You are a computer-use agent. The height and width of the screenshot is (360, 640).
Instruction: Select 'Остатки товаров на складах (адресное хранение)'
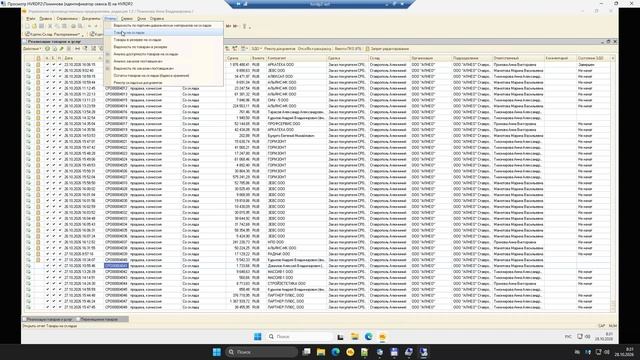click(164, 76)
